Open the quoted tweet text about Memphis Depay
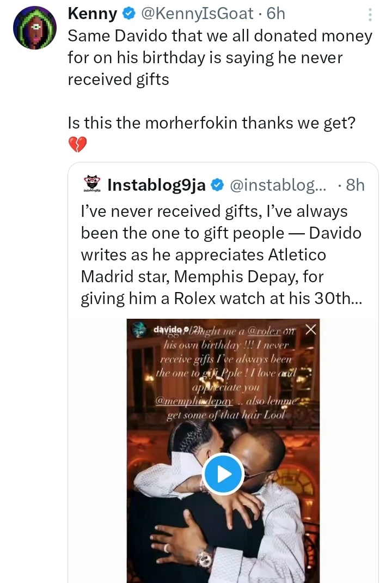This screenshot has height=583, width=392. [x=220, y=255]
